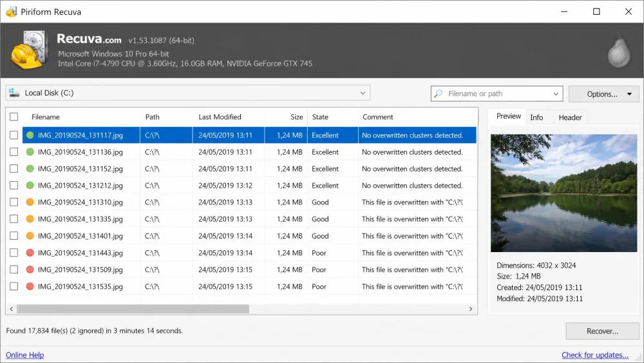The width and height of the screenshot is (644, 363).
Task: Click green status dot of IMG_20190524_131152.jpg
Action: (x=30, y=168)
